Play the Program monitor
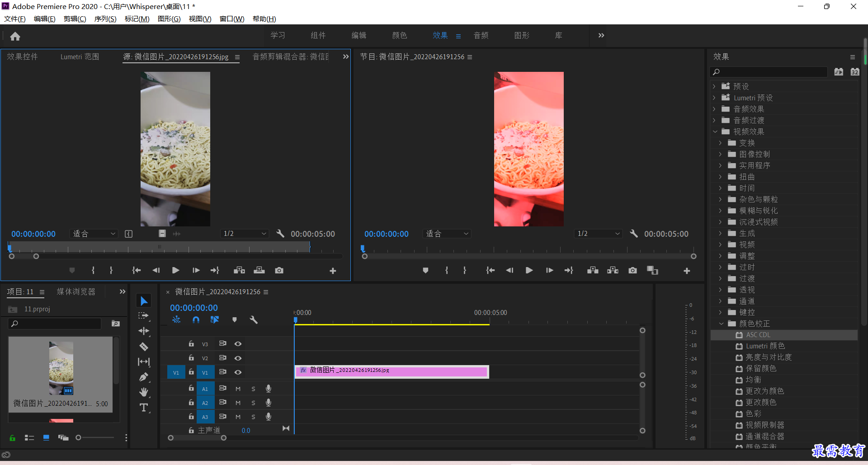This screenshot has width=868, height=465. (x=529, y=270)
